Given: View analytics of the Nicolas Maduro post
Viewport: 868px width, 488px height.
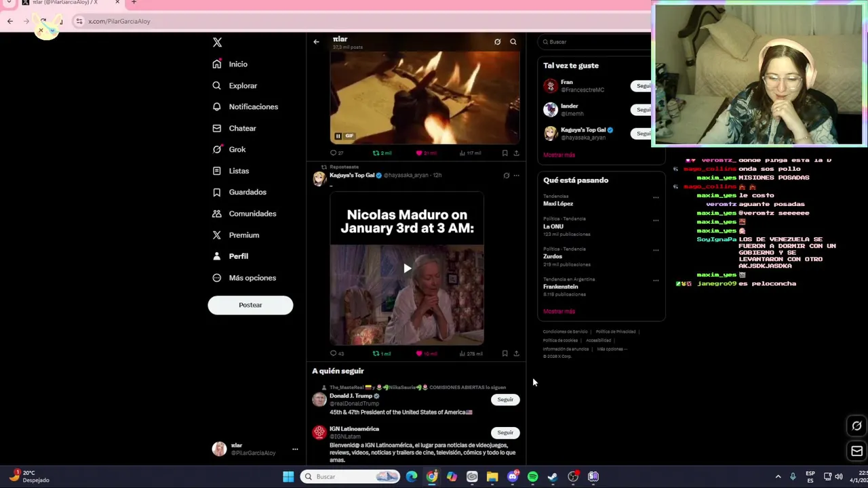Looking at the screenshot, I should click(x=471, y=354).
